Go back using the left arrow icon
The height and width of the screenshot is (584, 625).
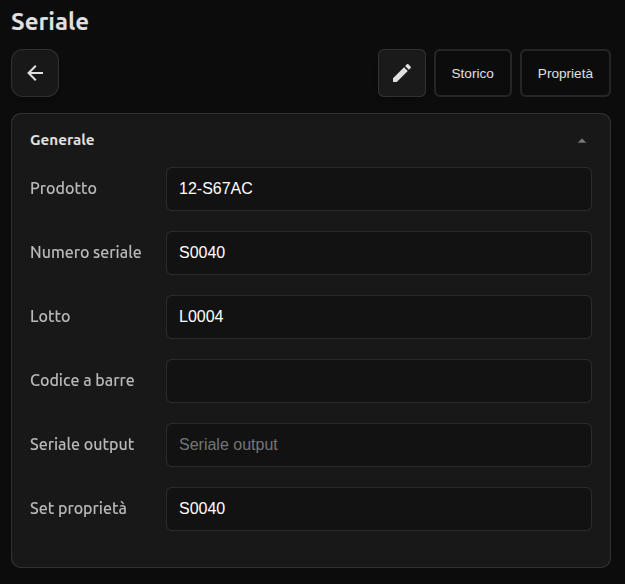pos(35,73)
